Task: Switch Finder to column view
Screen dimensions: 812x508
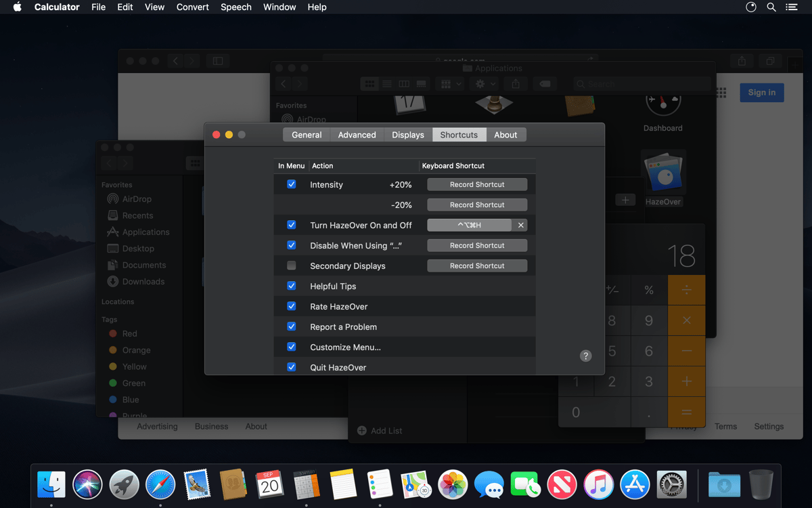Action: coord(403,83)
